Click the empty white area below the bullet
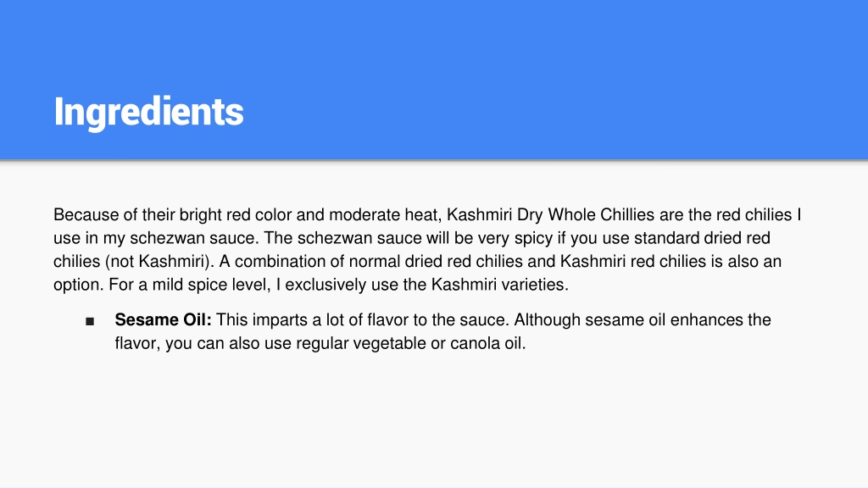This screenshot has height=488, width=868. tap(434, 420)
